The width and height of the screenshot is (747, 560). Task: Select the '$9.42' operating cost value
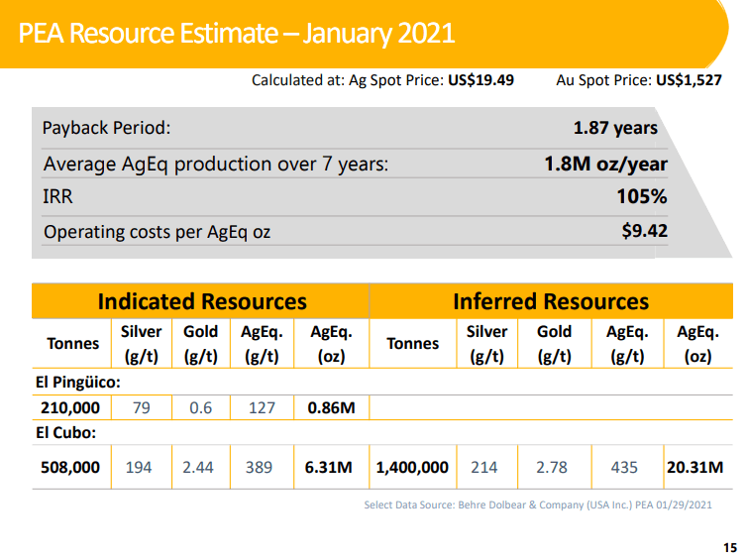644,231
